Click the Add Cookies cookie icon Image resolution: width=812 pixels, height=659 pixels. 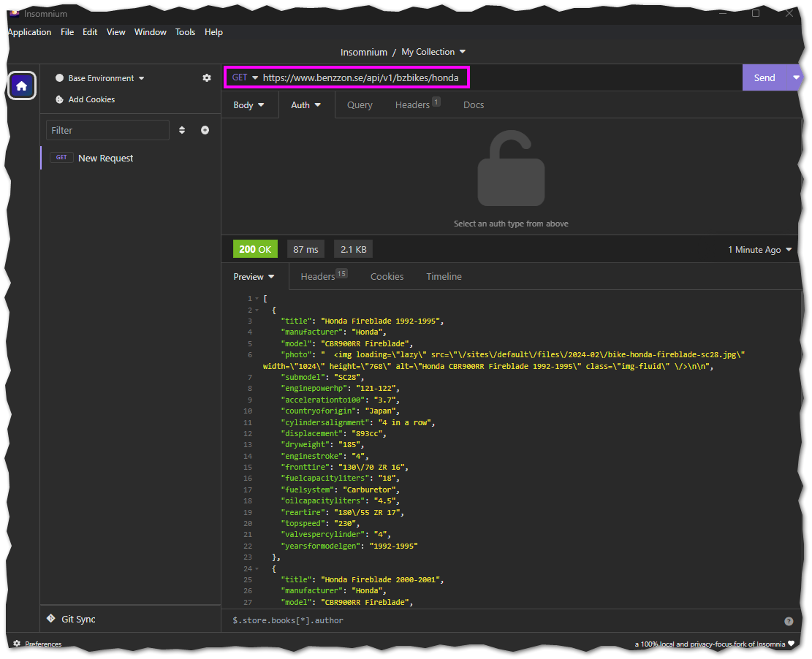click(x=59, y=99)
